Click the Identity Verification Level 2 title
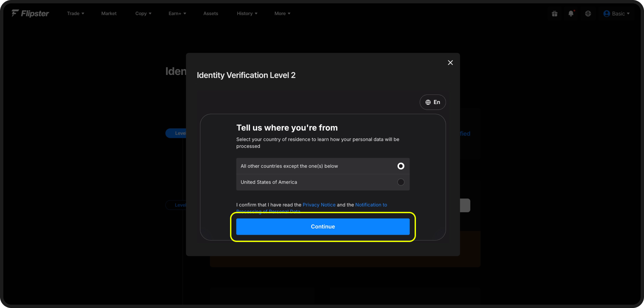The width and height of the screenshot is (644, 308). click(x=246, y=75)
